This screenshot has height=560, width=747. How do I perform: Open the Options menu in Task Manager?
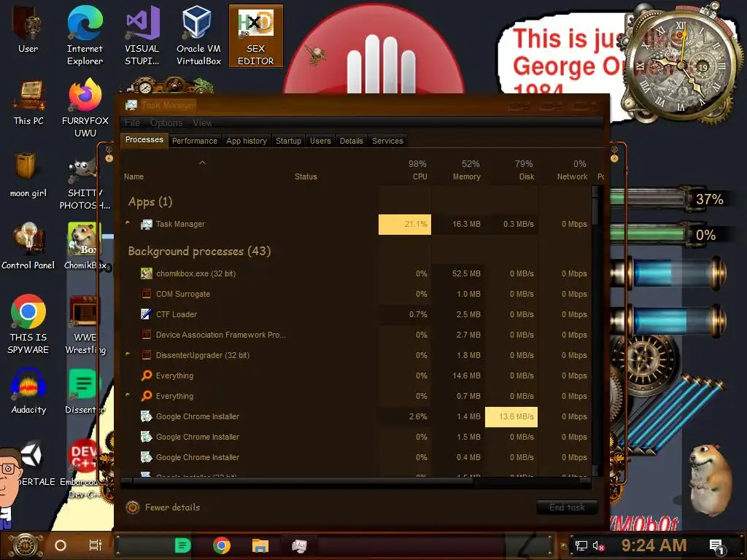(x=166, y=122)
